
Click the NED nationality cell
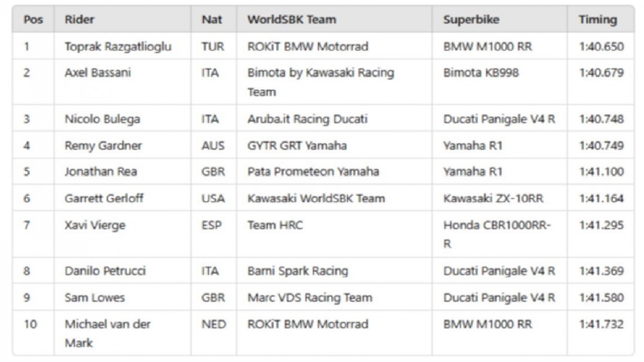(x=214, y=324)
